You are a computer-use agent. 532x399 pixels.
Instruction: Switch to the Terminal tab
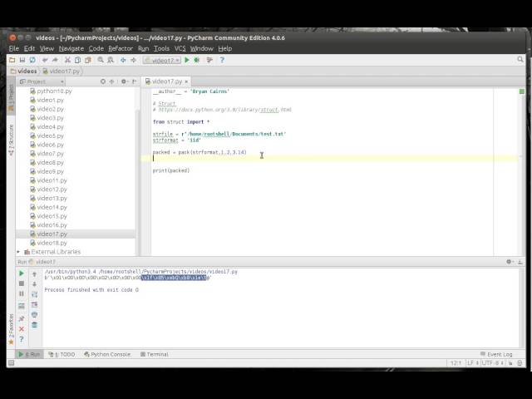(x=155, y=354)
